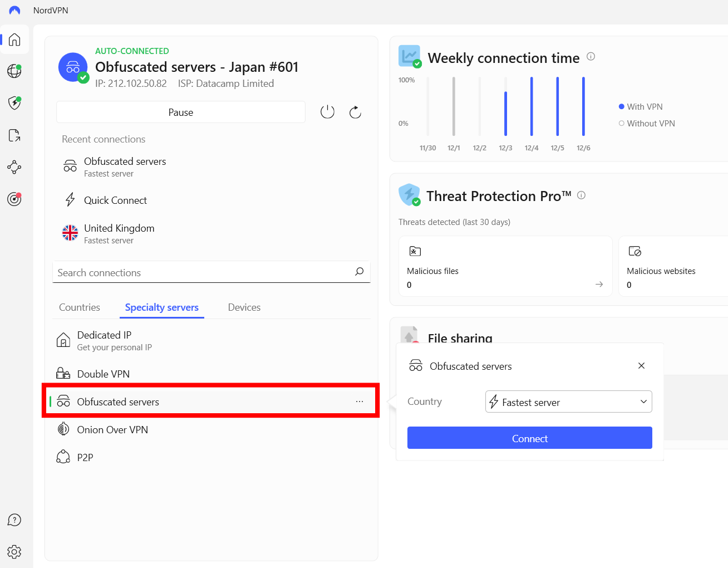Select Quick Connect recent connection
The image size is (728, 568).
(x=211, y=200)
